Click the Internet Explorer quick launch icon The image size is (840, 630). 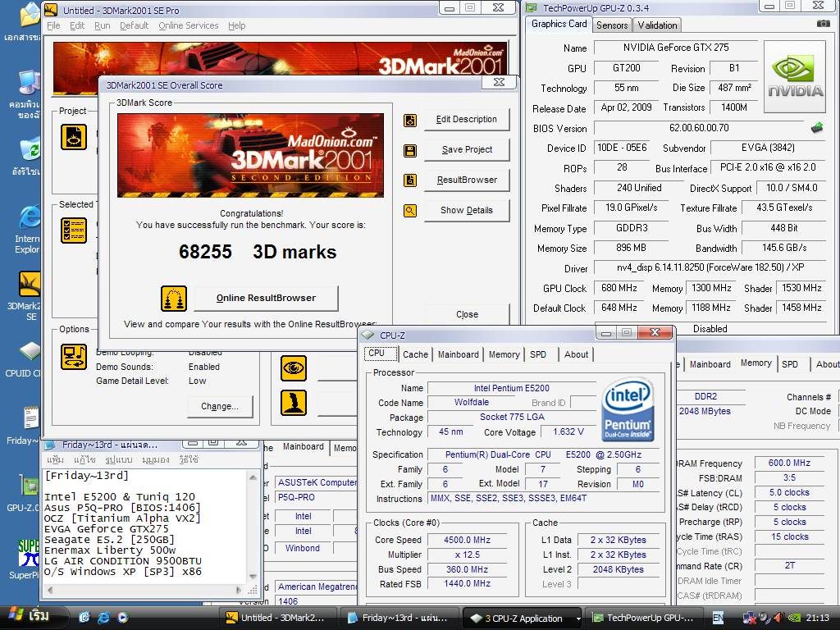103,618
